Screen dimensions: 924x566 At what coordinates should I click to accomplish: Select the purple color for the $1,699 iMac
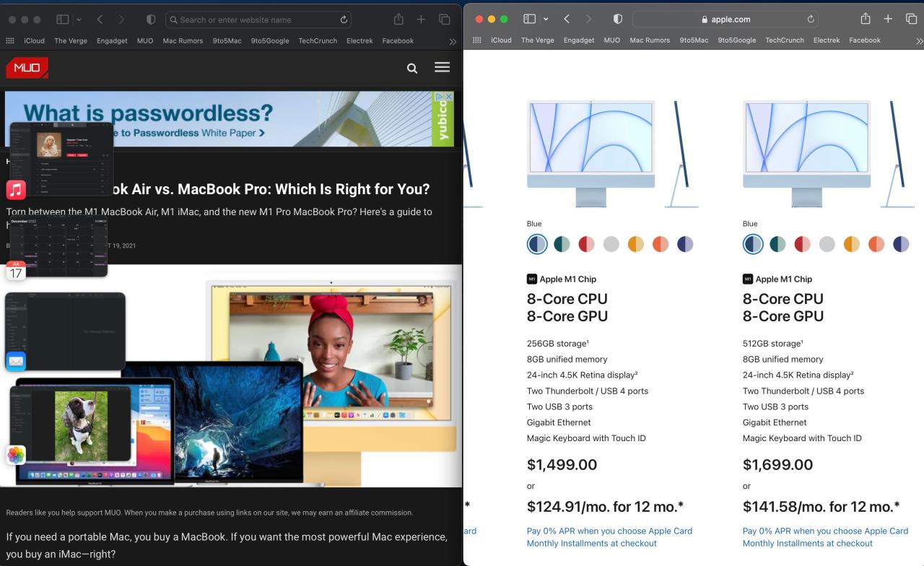click(901, 244)
